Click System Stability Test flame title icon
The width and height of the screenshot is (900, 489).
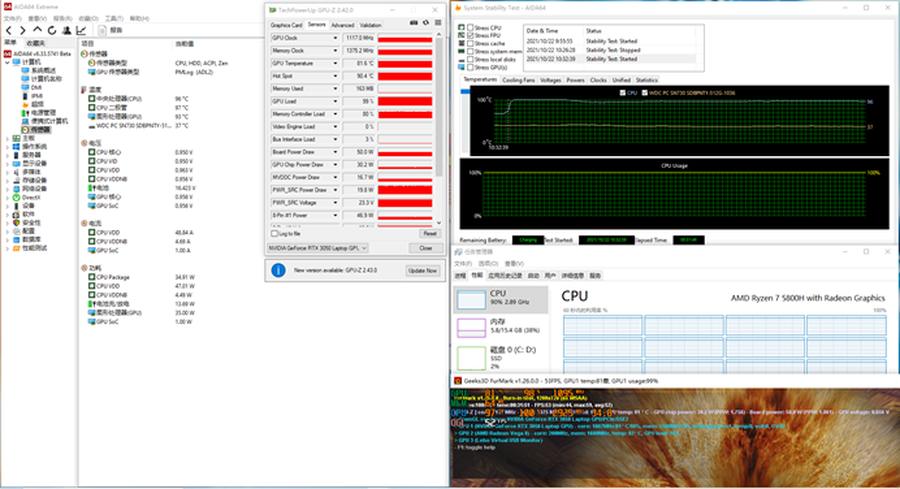click(457, 8)
